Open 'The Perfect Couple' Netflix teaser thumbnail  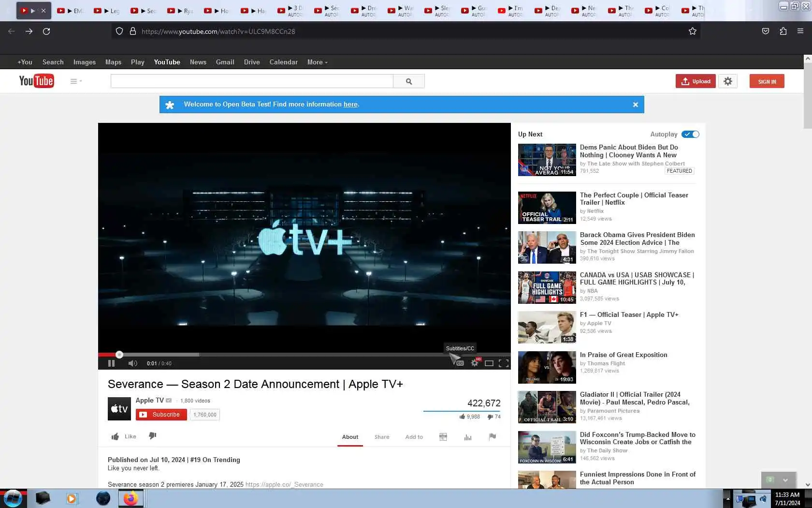click(547, 208)
